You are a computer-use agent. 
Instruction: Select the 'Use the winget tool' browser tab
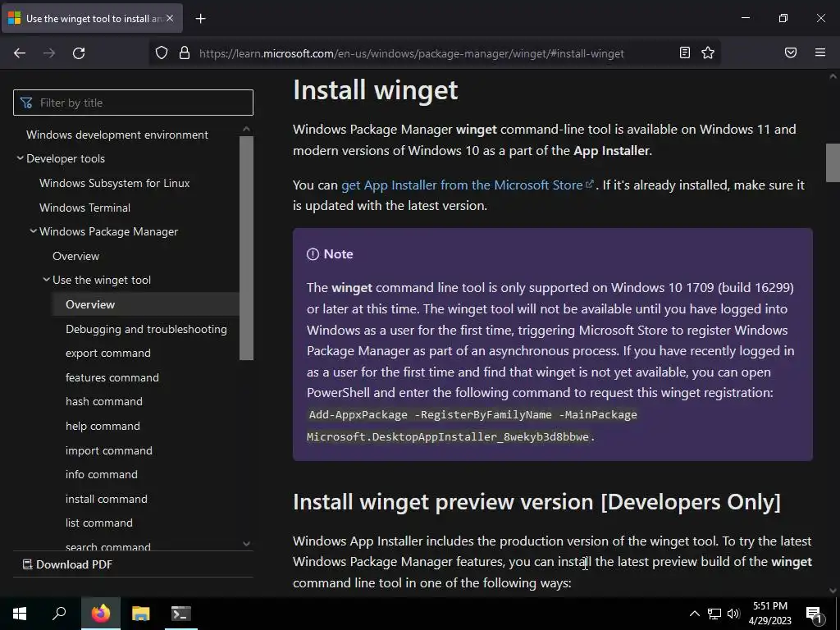[x=92, y=18]
